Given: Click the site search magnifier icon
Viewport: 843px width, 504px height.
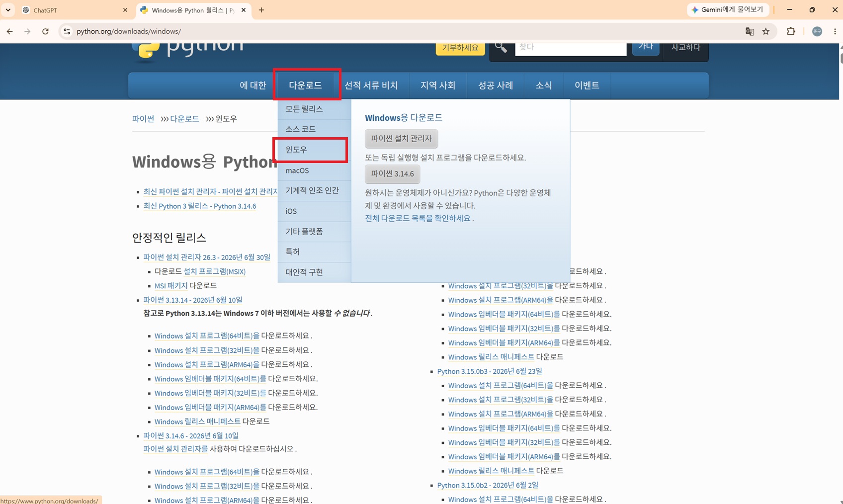Looking at the screenshot, I should point(501,48).
